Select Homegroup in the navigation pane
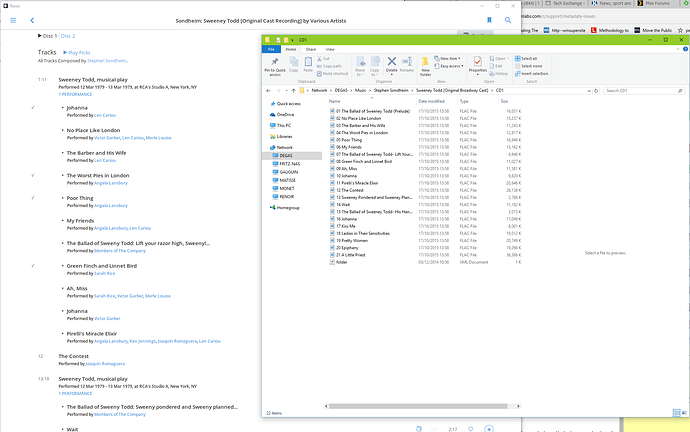The height and width of the screenshot is (432, 690). [288, 208]
